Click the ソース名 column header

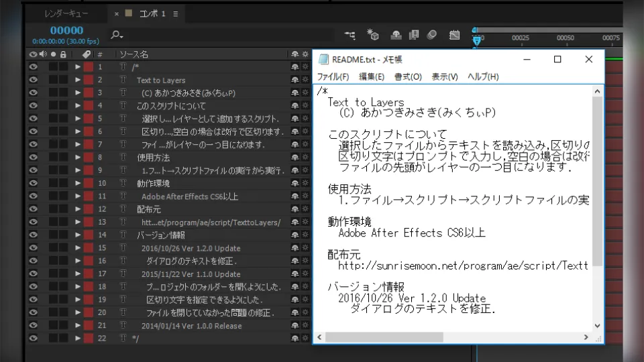pos(134,54)
